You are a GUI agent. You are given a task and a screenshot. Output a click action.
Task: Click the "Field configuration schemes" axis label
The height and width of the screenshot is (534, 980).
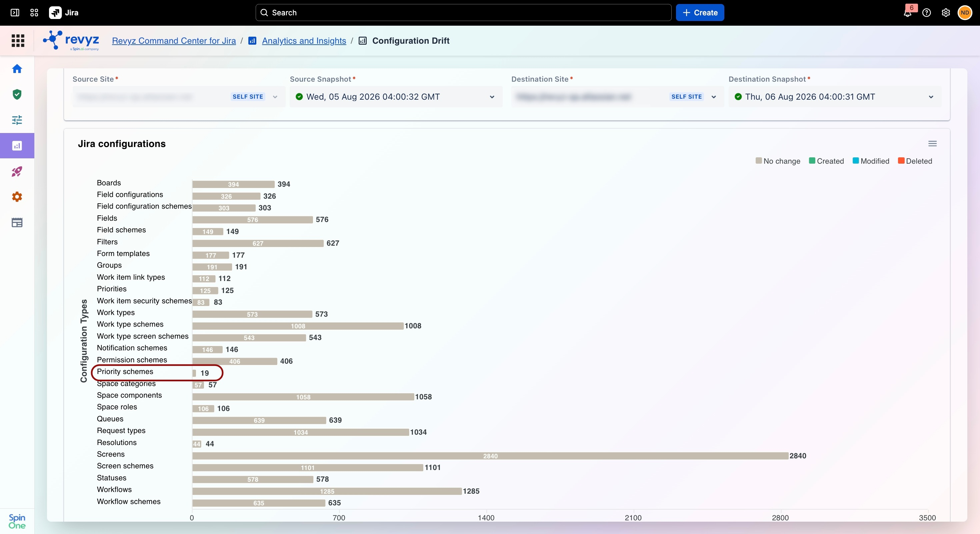click(144, 206)
